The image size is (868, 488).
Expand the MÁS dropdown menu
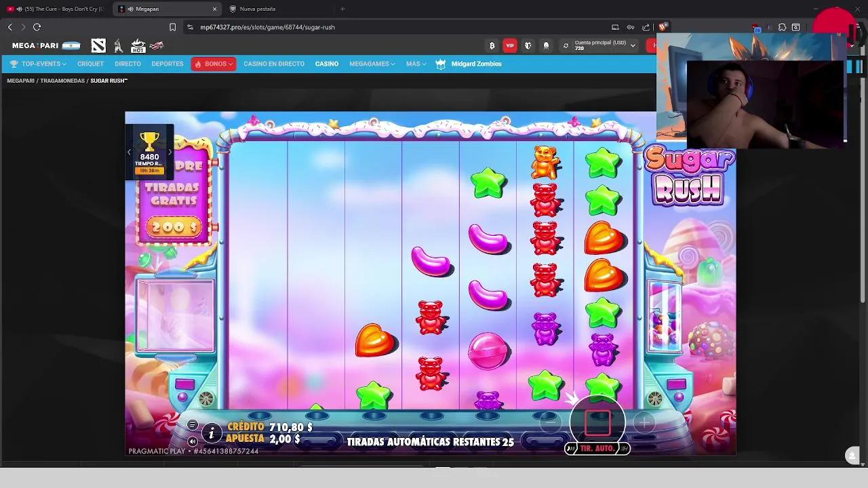[414, 64]
